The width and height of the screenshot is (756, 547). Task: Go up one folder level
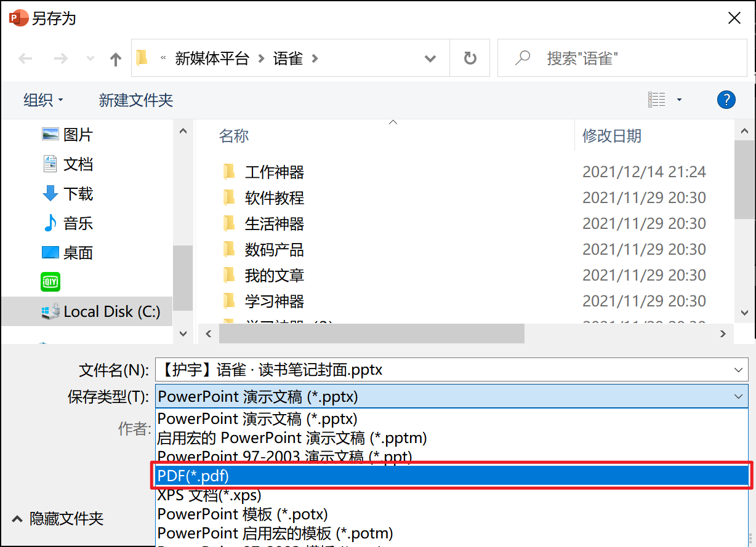click(x=115, y=58)
